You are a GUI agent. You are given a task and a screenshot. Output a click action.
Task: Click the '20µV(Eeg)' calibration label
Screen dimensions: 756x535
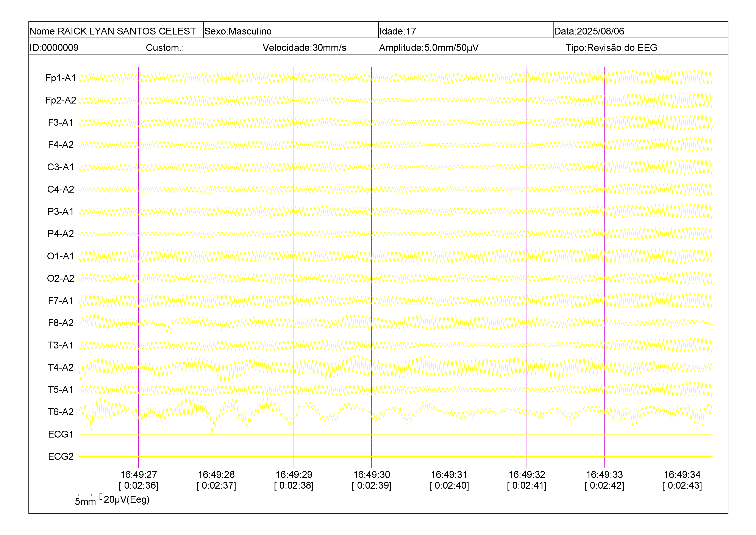127,499
